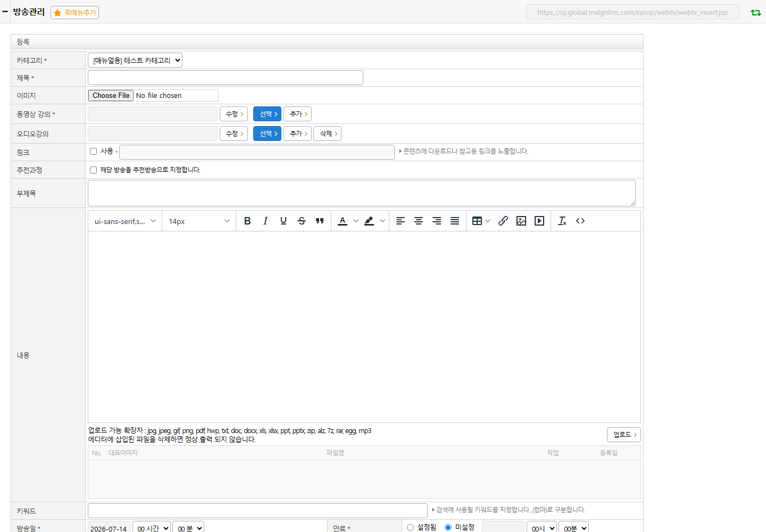Click the 부제목 text area
766x532 pixels.
point(362,193)
